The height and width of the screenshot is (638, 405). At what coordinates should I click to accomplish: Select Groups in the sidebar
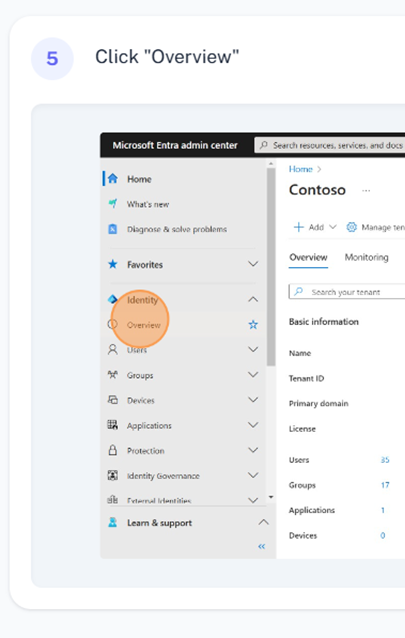tap(140, 376)
